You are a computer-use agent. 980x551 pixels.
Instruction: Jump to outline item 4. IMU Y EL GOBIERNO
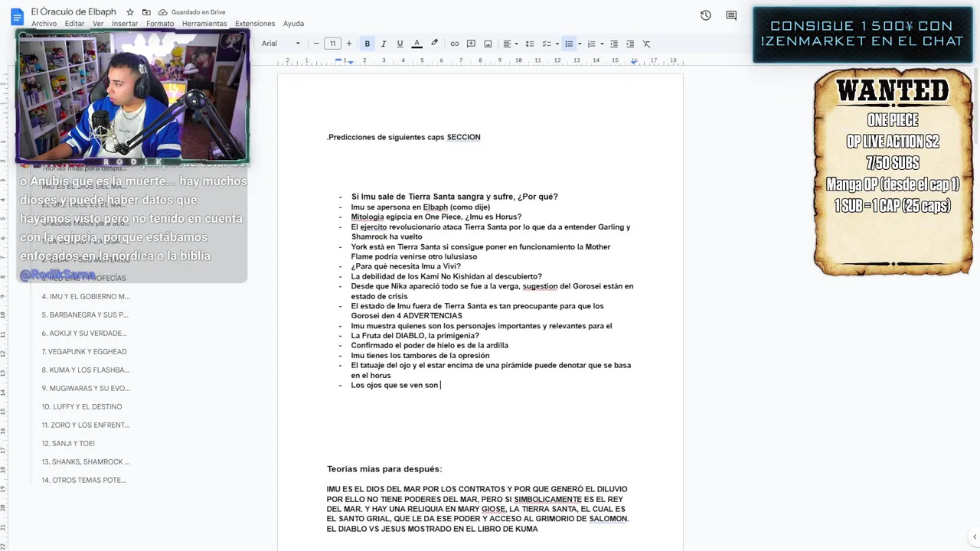[86, 296]
